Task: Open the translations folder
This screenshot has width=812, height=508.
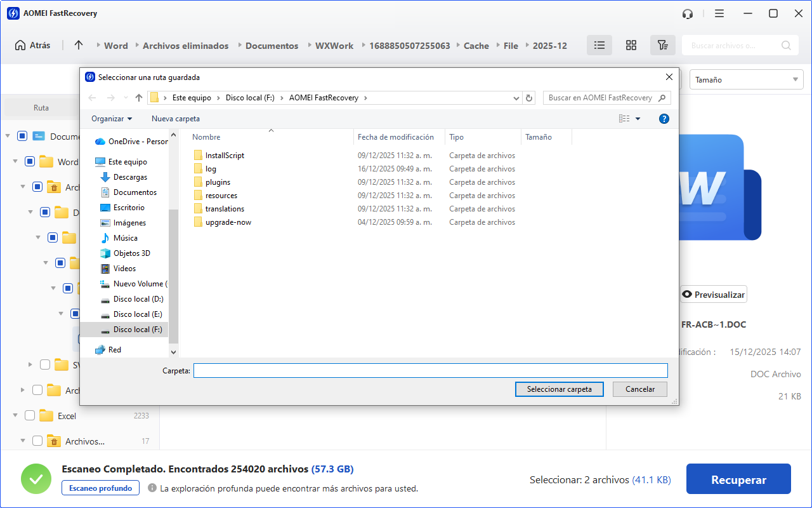Action: point(225,209)
